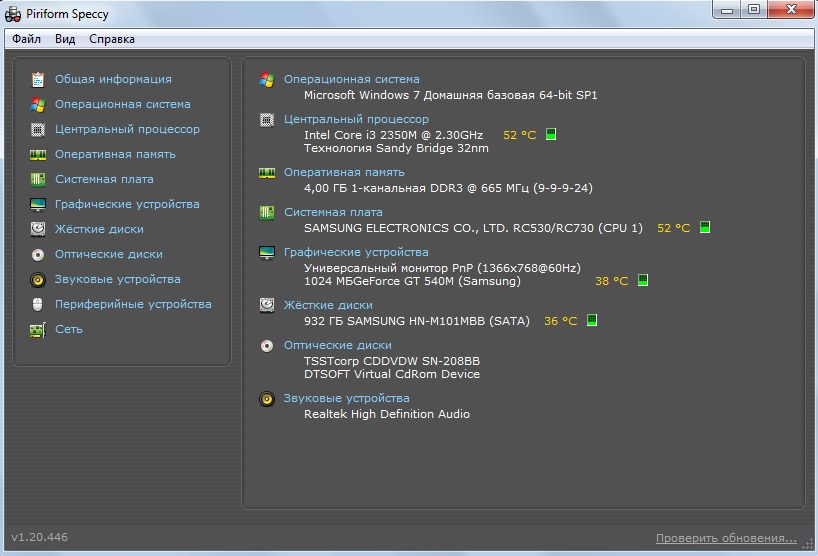Image resolution: width=818 pixels, height=556 pixels.
Task: Open Оптические диски heading in summary
Action: [x=338, y=345]
